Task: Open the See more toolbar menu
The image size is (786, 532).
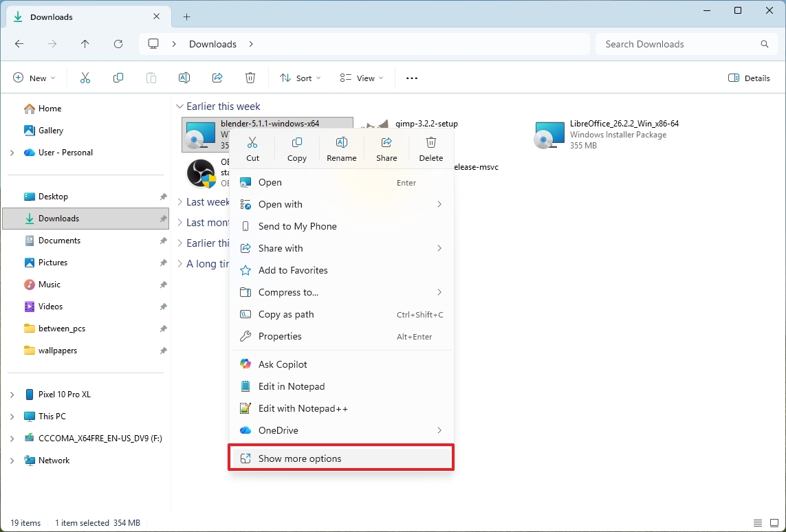Action: tap(411, 78)
